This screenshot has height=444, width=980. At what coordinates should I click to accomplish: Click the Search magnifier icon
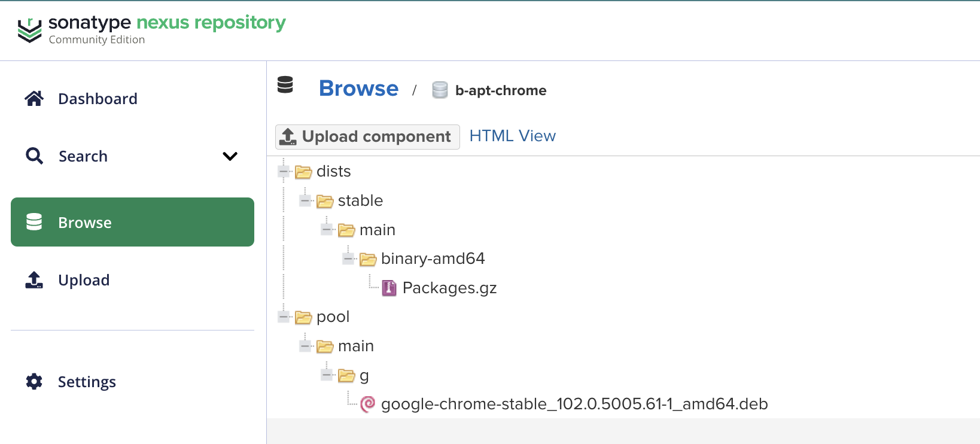(x=34, y=156)
